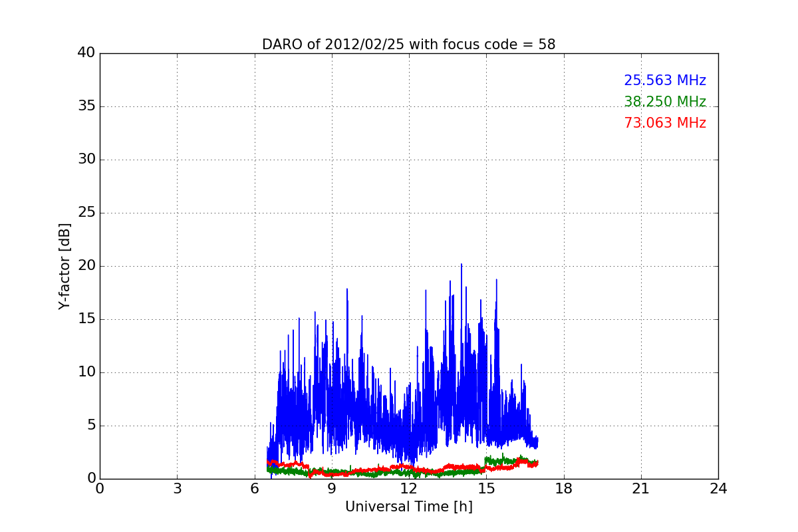Click the y-axis tick label '10'
798x532 pixels.
86,372
